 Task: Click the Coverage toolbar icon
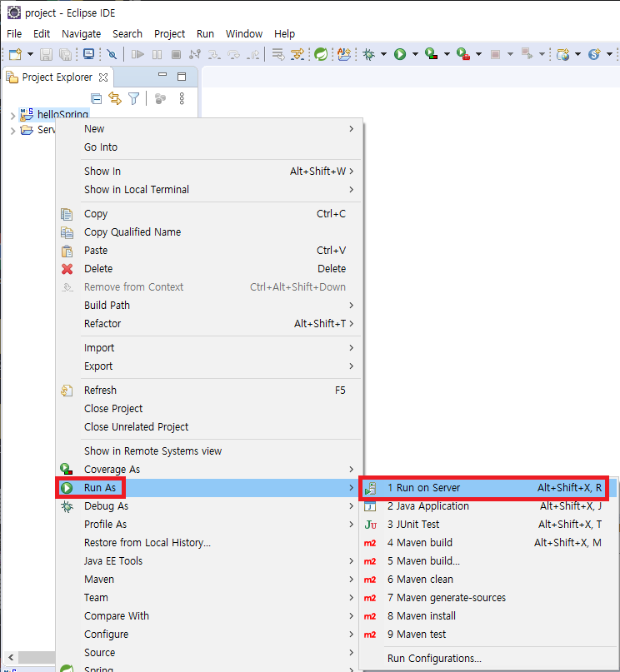[x=432, y=54]
